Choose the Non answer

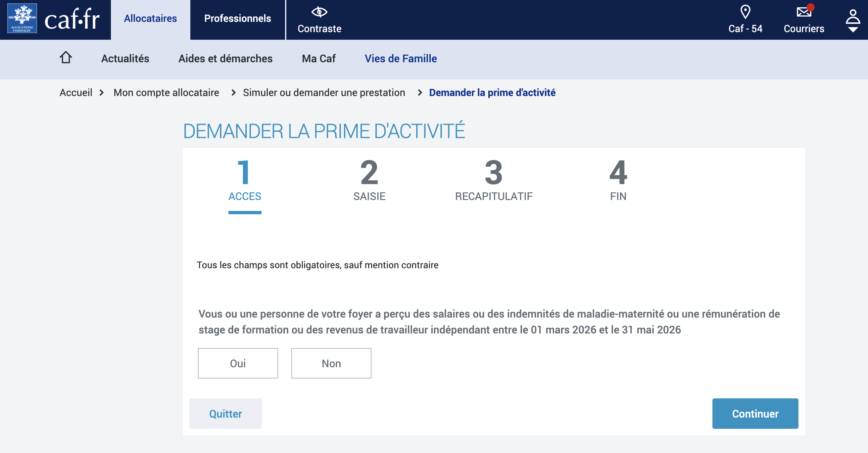point(331,363)
